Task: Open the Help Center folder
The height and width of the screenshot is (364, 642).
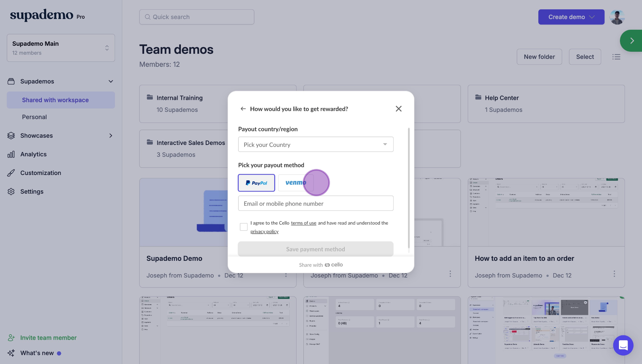Action: pyautogui.click(x=546, y=104)
